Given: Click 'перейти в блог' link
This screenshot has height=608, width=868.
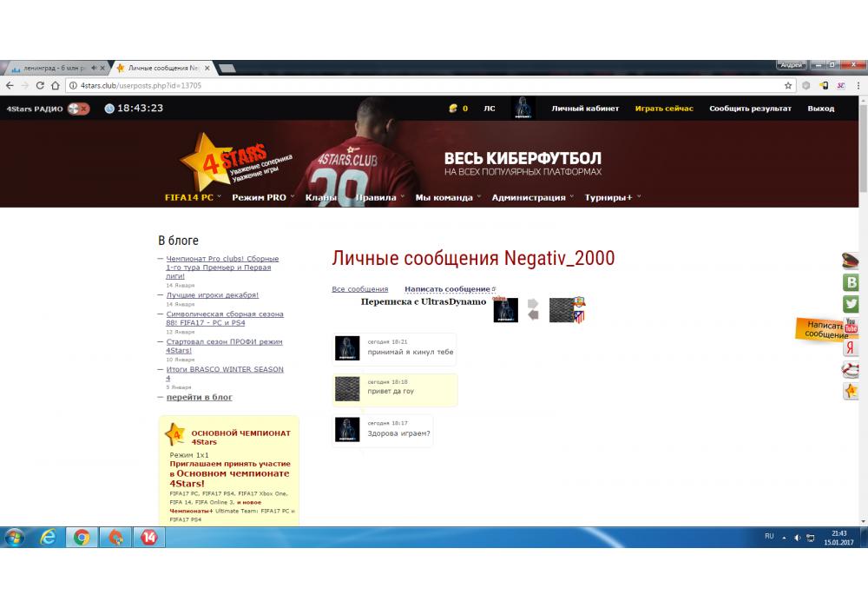Looking at the screenshot, I should tap(200, 397).
